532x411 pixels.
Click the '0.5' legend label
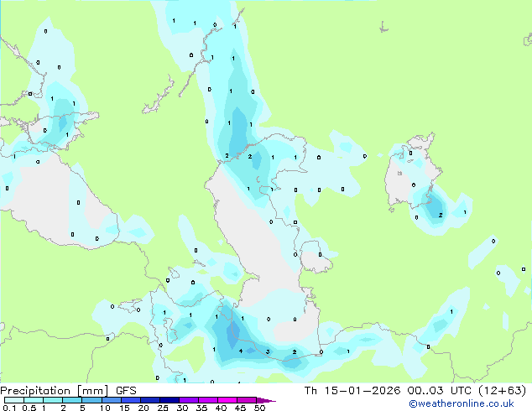pos(29,408)
